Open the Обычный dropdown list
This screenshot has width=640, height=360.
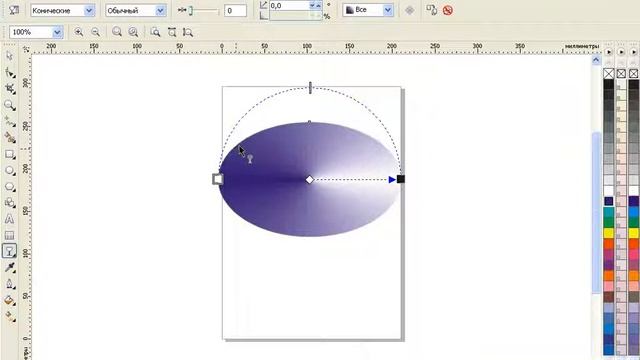pos(160,11)
